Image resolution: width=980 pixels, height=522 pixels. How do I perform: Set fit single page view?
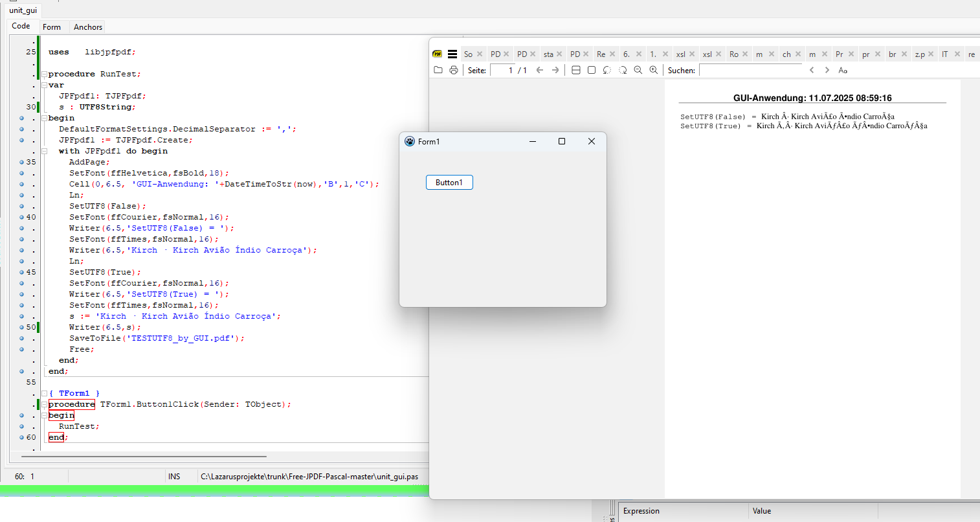point(592,70)
